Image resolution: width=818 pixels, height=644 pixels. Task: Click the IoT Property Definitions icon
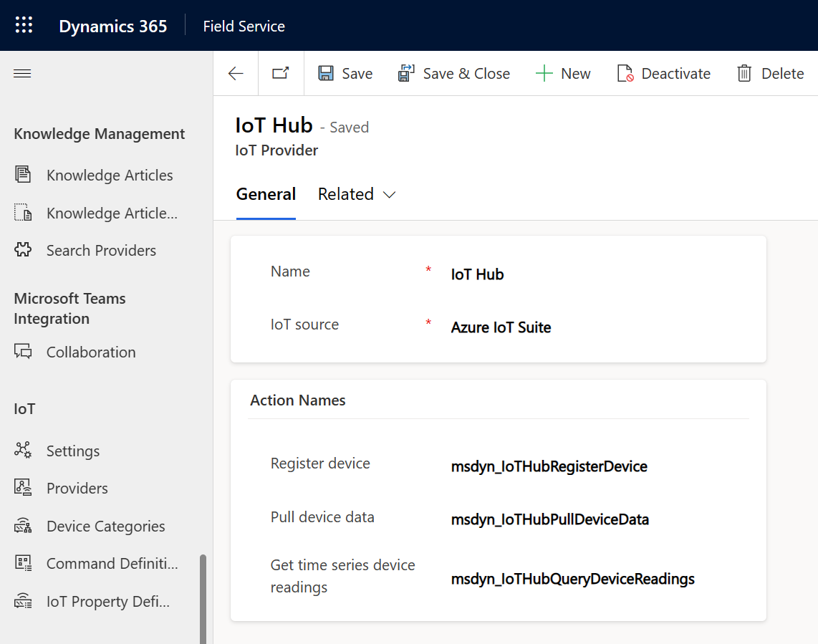pyautogui.click(x=23, y=601)
